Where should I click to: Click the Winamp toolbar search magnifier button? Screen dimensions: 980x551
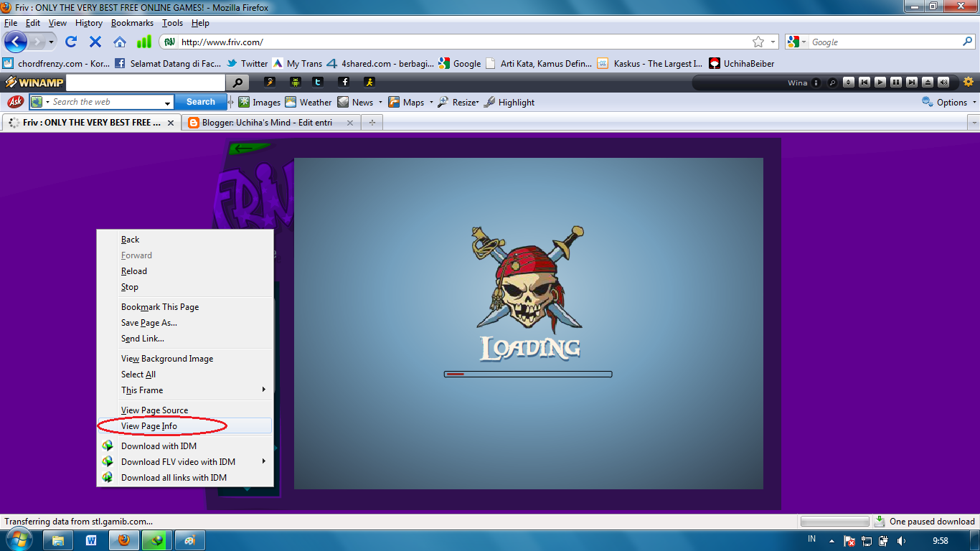[x=238, y=83]
